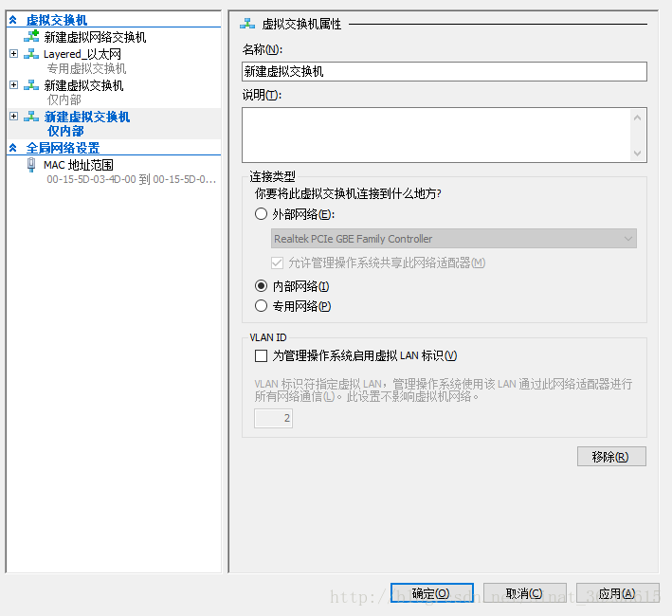
Task: Select 新建虚拟网络交换机 in the tree
Action: point(95,37)
